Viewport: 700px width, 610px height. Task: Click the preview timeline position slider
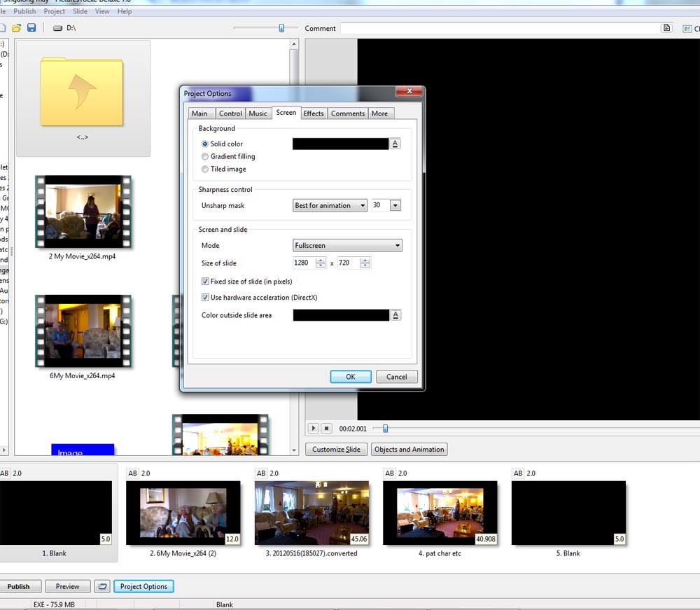pos(385,429)
